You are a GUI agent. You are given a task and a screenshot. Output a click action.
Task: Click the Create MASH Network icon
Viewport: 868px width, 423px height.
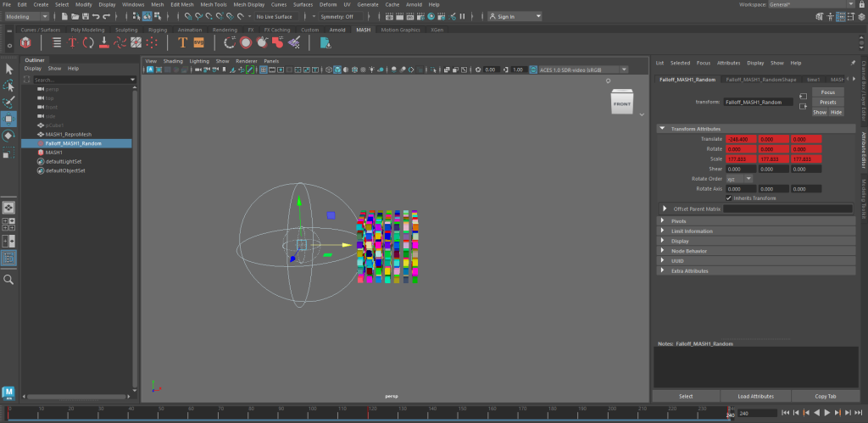click(26, 42)
